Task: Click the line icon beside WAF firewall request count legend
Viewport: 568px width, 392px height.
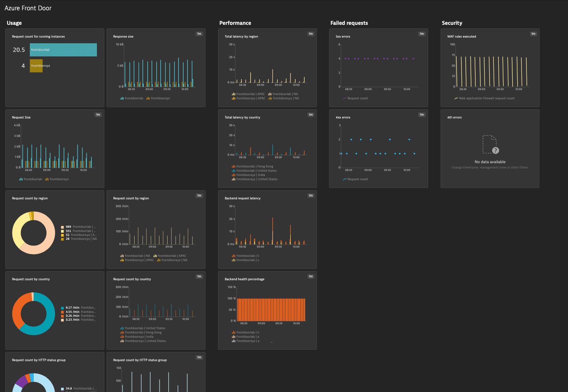Action: point(456,98)
